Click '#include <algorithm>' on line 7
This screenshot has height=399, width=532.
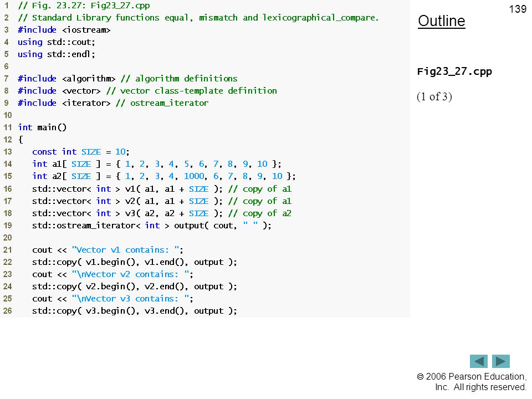tap(66, 79)
